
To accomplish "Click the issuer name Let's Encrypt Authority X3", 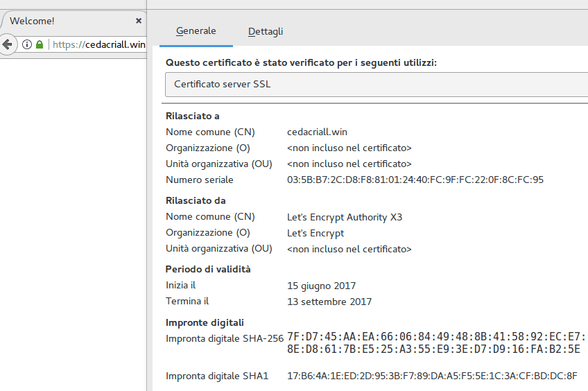I will 345,217.
